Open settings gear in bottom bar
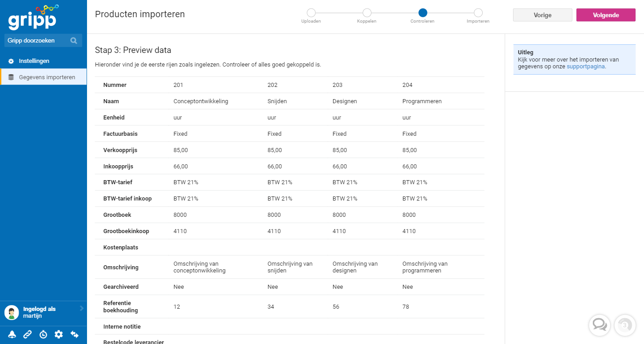644x344 pixels. (x=58, y=334)
